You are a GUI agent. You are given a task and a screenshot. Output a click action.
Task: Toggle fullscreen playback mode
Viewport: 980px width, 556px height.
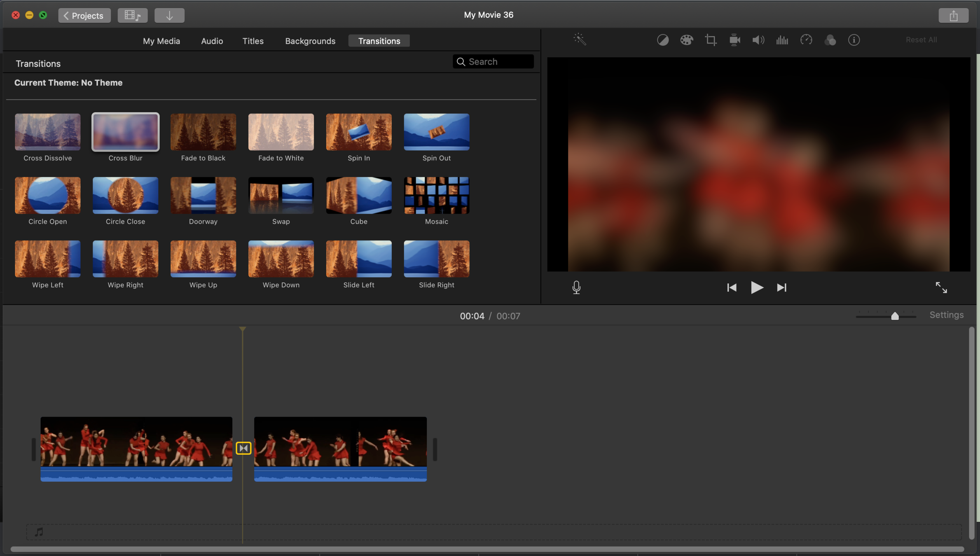click(941, 287)
